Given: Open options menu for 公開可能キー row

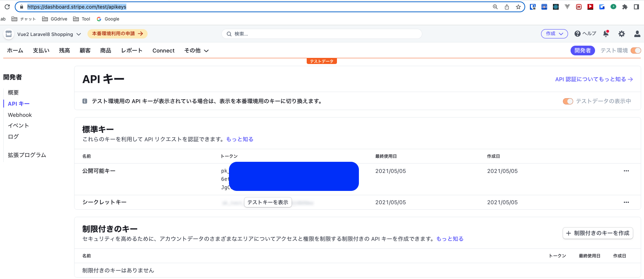Looking at the screenshot, I should click(x=626, y=171).
